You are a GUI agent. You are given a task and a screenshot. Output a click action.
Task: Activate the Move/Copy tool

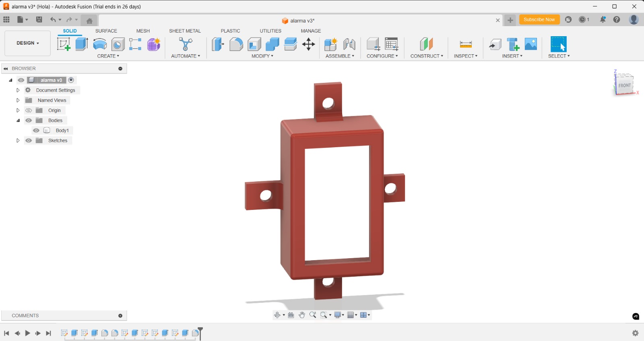[309, 44]
